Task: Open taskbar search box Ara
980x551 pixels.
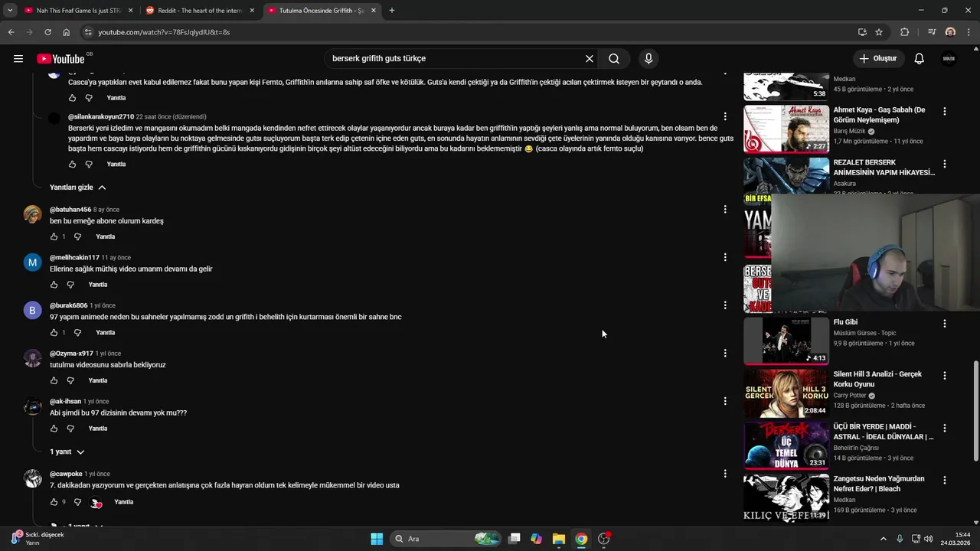Action: (x=446, y=539)
